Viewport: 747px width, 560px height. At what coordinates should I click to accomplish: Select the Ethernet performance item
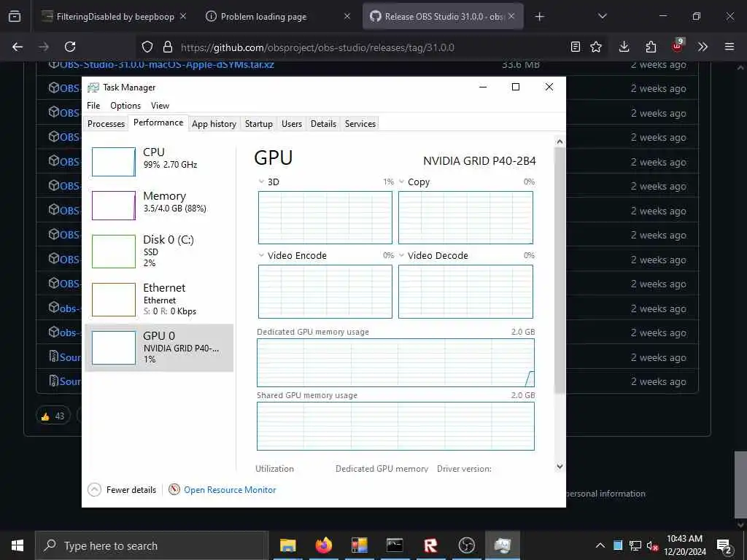(158, 299)
